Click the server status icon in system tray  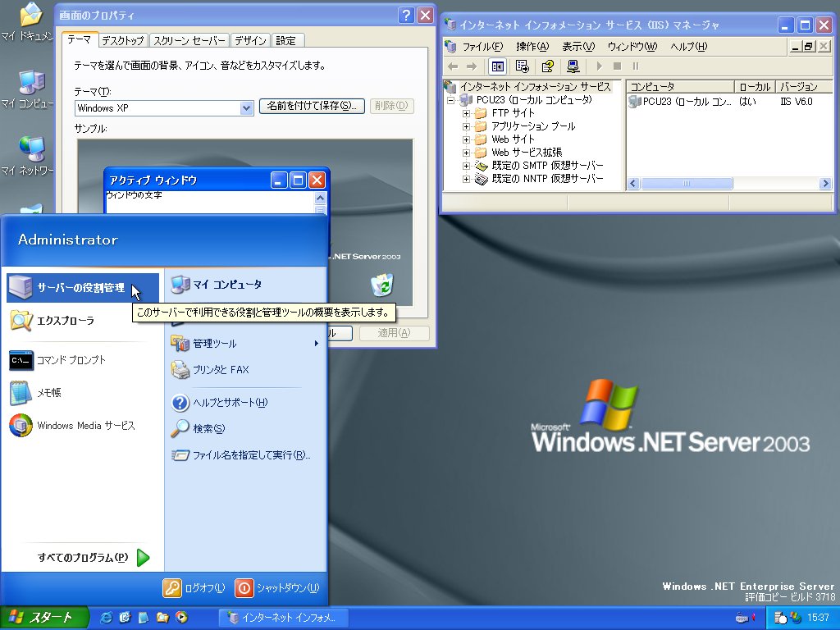point(781,618)
